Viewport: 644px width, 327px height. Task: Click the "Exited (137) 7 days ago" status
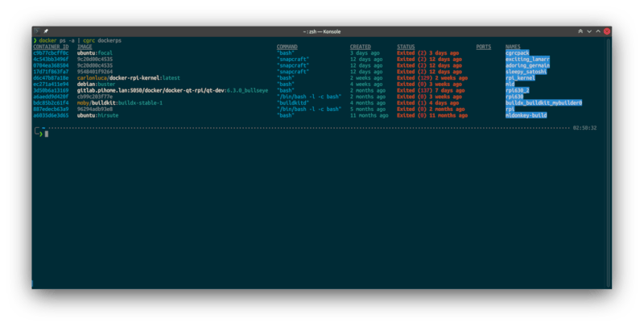tap(431, 90)
